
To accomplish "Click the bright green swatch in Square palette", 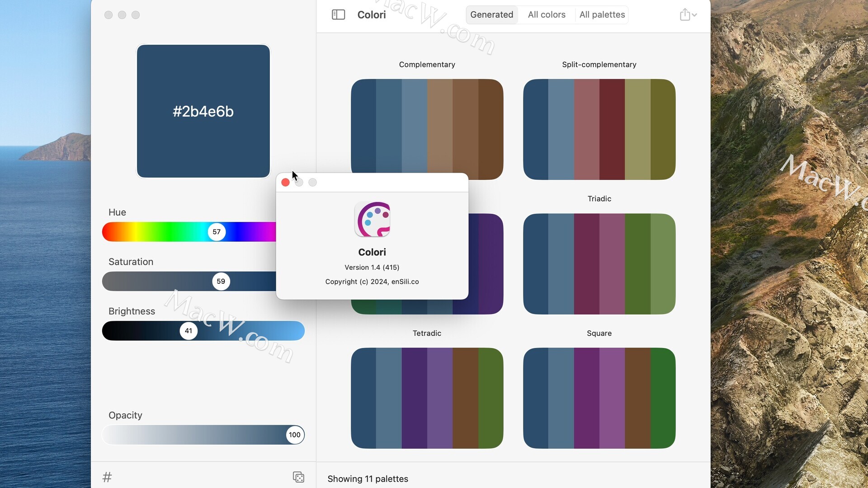I will [663, 398].
